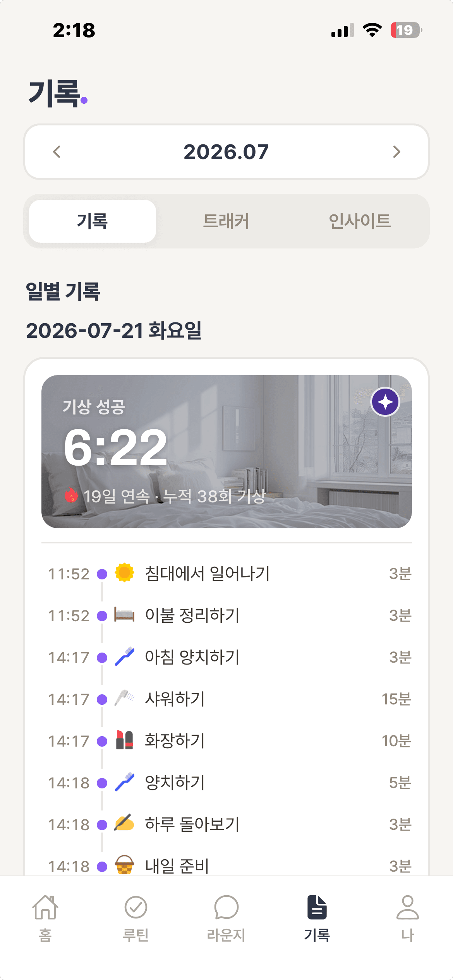Select the 기록 document icon in bottom bar
This screenshot has height=980, width=453.
click(x=317, y=907)
